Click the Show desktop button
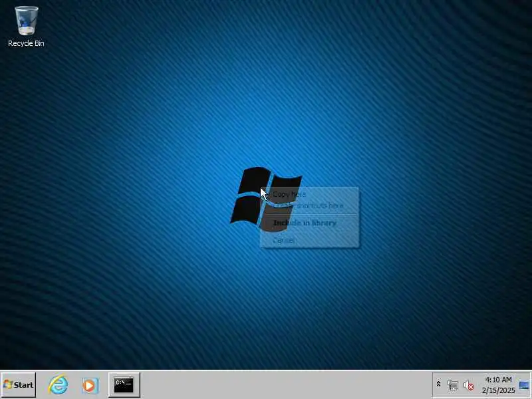 pos(524,385)
